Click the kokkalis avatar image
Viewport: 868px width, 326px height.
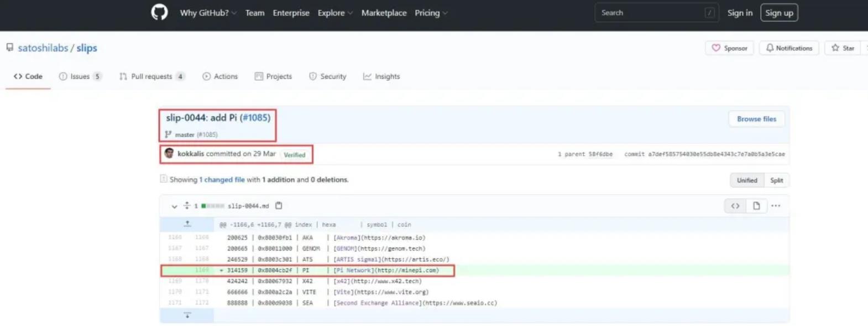click(x=169, y=153)
